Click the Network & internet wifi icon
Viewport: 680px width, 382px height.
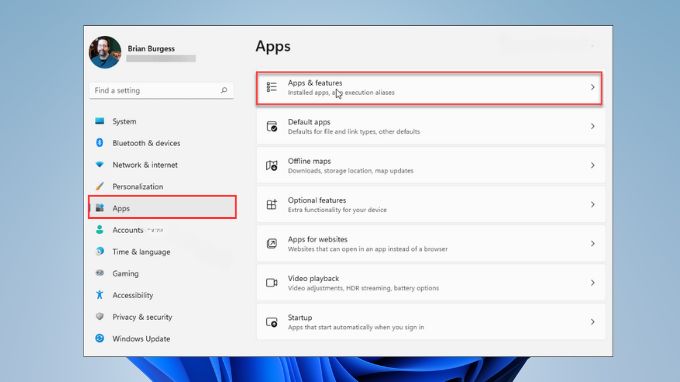pyautogui.click(x=99, y=164)
